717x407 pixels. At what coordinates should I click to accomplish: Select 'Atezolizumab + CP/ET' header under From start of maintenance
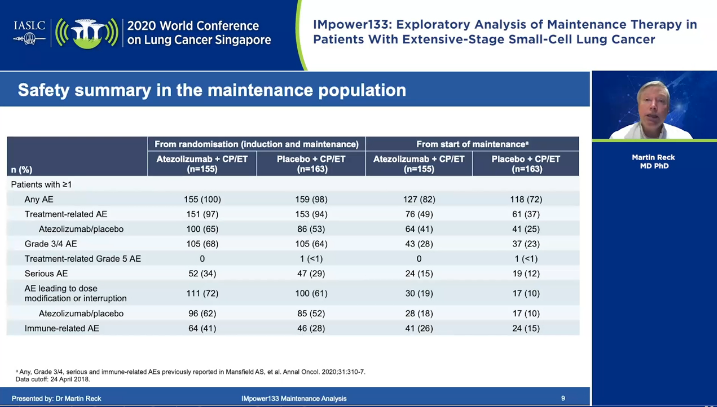[419, 164]
